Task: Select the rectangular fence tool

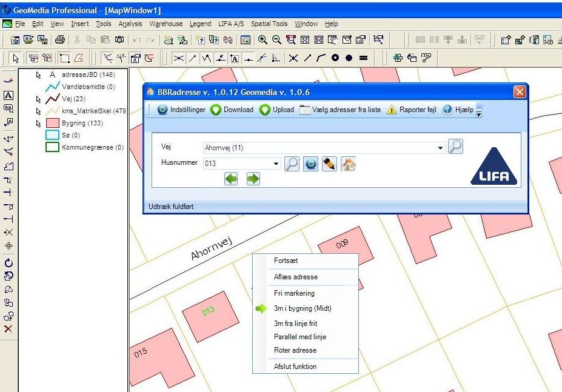Action: 64,58
